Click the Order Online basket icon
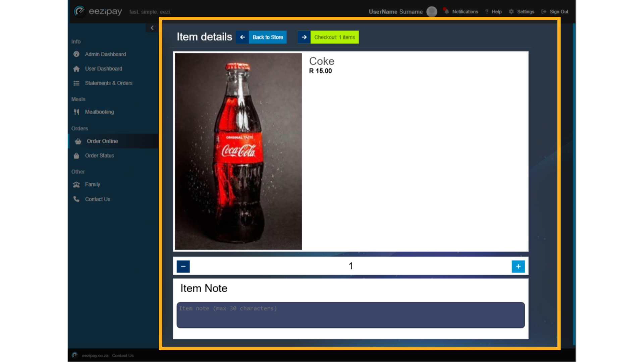The height and width of the screenshot is (362, 644). [78, 141]
